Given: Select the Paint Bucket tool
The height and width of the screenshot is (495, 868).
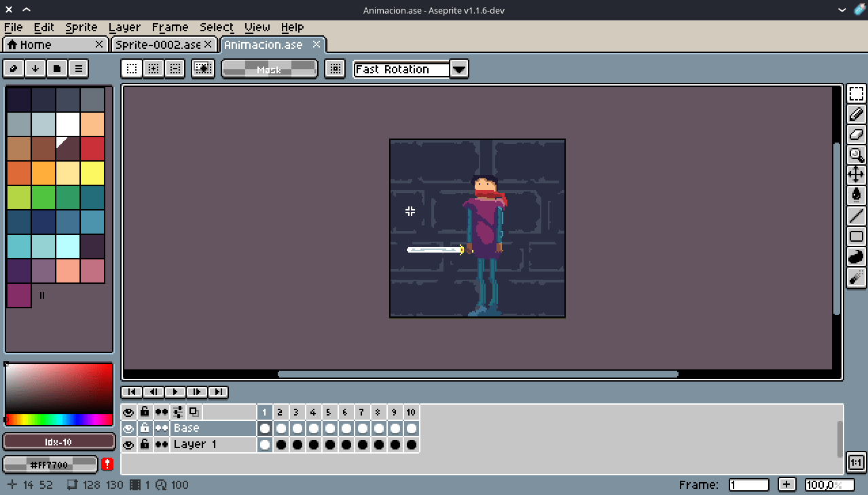Looking at the screenshot, I should point(856,196).
